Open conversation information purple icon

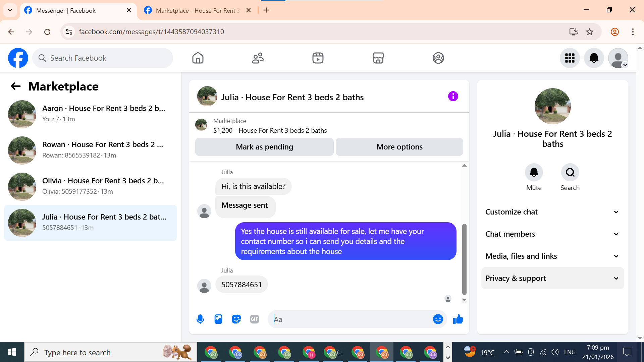point(453,97)
